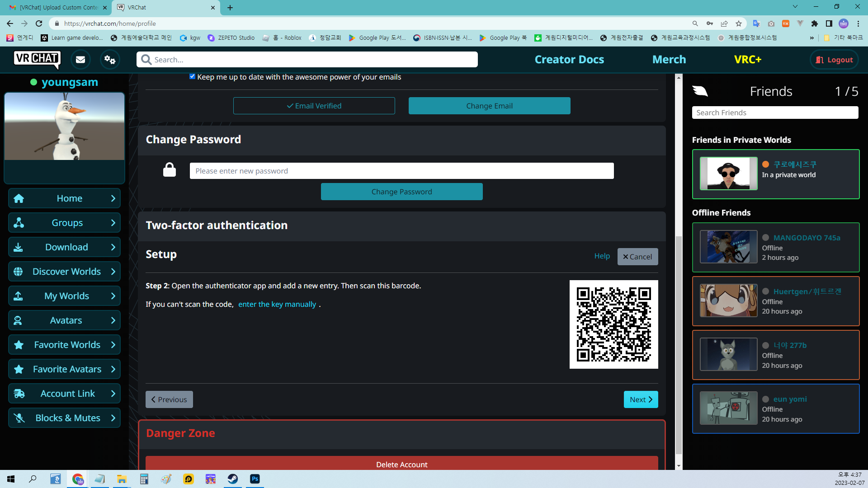Open the messages envelope icon
Screen dimensions: 868x488
[x=80, y=60]
